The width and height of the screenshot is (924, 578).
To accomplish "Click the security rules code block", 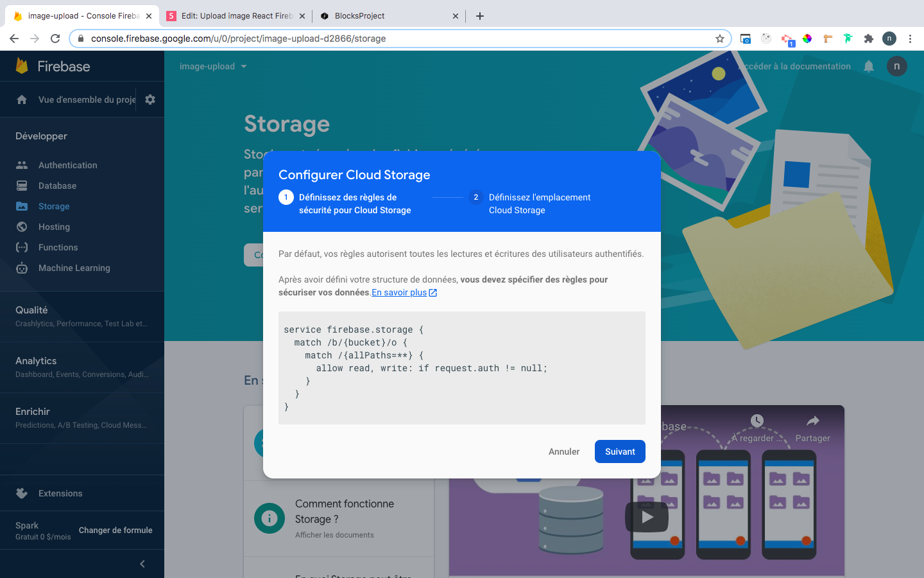I will [x=462, y=368].
